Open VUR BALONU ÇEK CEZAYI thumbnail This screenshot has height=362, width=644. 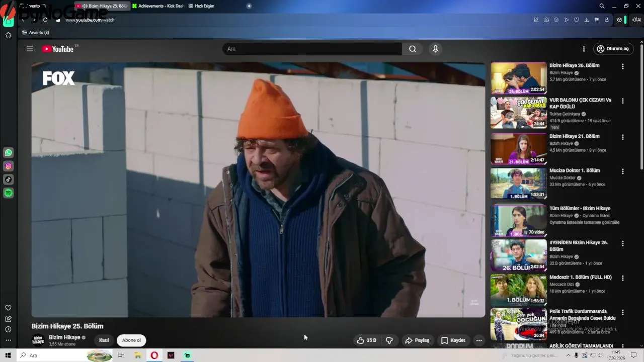519,113
